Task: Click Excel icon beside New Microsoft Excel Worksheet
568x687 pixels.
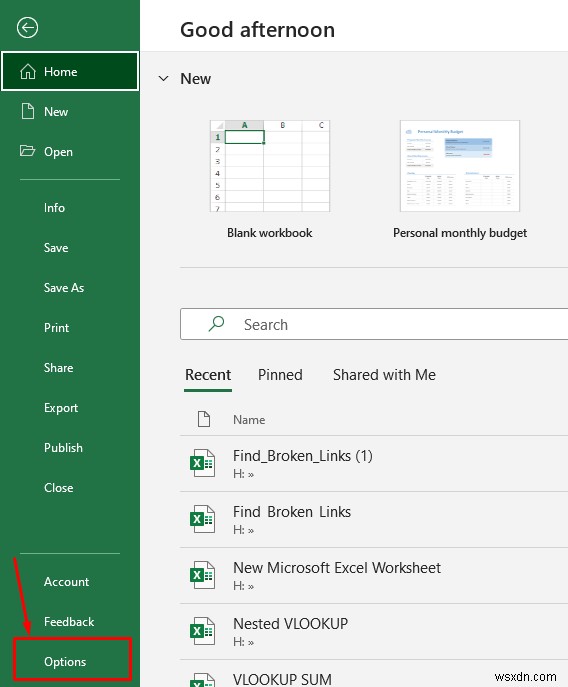Action: coord(202,575)
